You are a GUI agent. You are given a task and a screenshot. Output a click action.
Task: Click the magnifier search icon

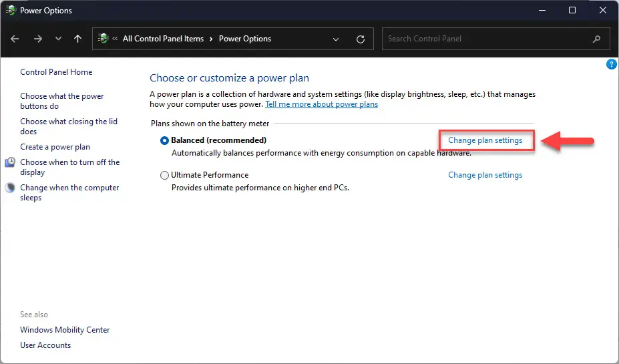[x=596, y=39]
